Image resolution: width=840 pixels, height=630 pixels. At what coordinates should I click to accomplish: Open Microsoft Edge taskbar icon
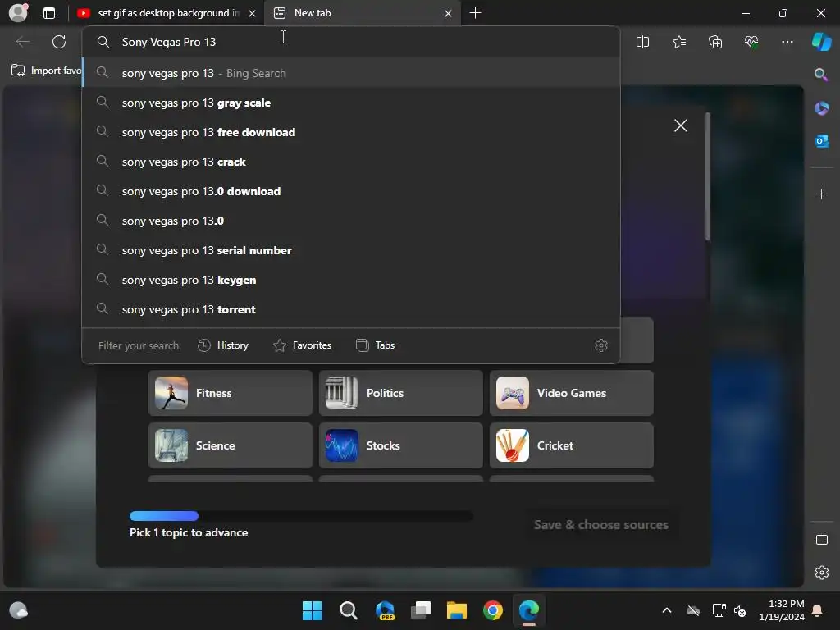[x=529, y=610]
